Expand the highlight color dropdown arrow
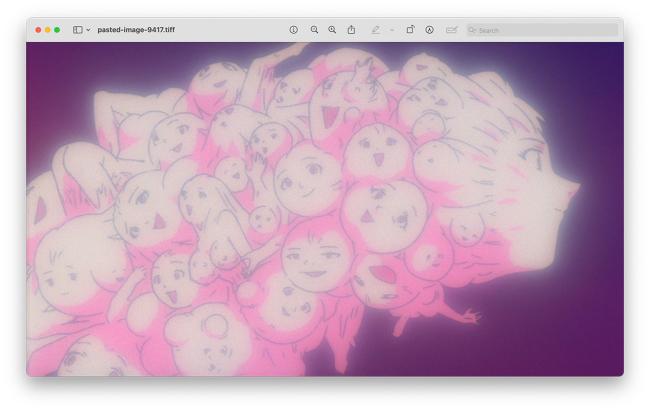Image resolution: width=650 pixels, height=411 pixels. click(391, 30)
